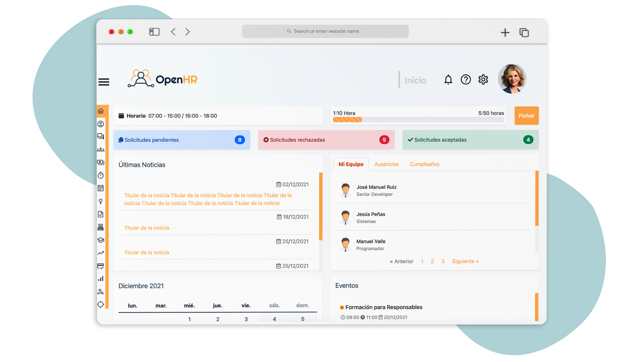
Task: Open the reports bar chart icon
Action: pyautogui.click(x=101, y=279)
